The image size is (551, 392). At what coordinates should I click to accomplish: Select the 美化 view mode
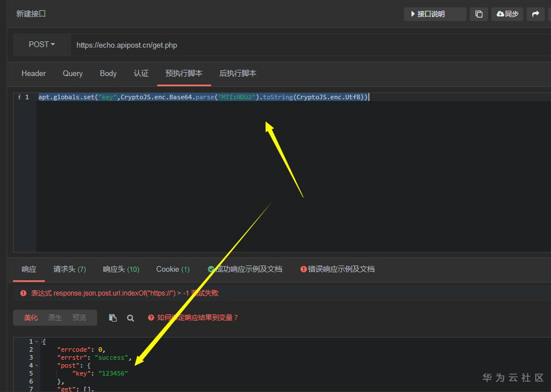31,318
